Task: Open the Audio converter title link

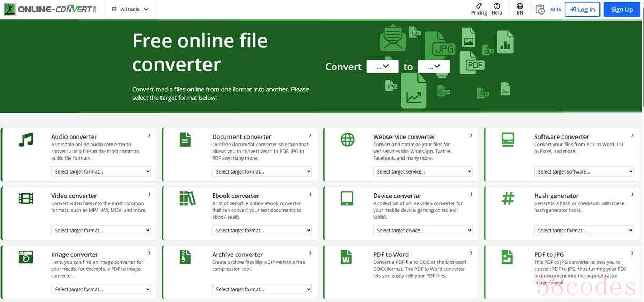Action: tap(74, 136)
